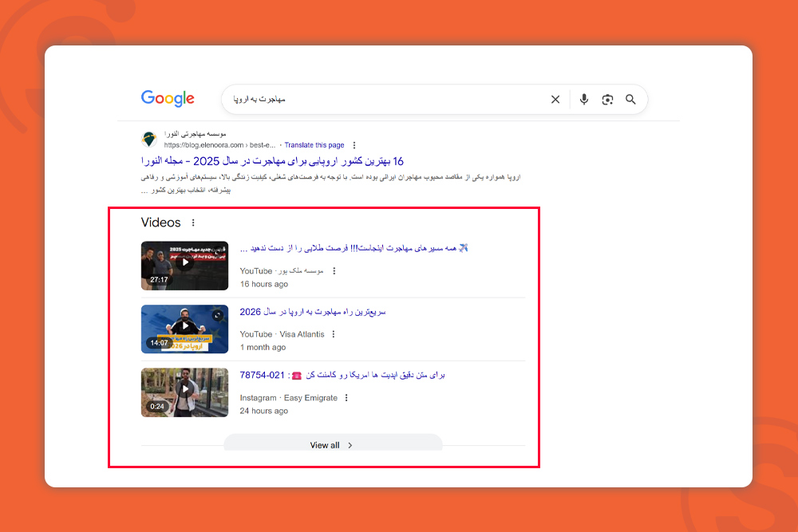Open Google Lens image search

pos(607,99)
